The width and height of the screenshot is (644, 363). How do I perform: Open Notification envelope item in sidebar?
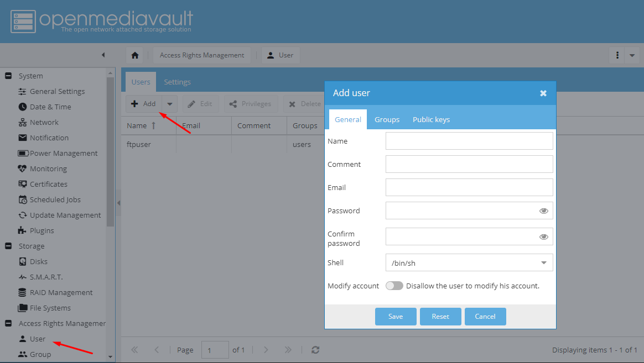coord(49,138)
